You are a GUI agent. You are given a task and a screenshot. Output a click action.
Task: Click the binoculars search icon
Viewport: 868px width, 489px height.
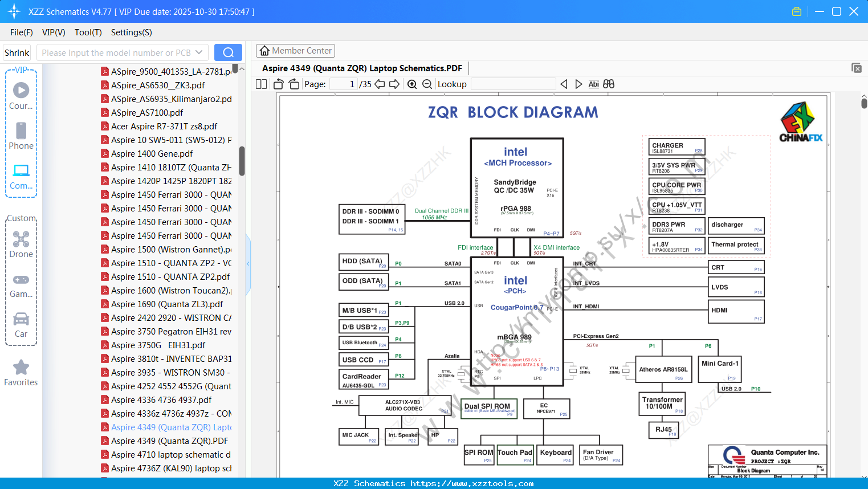609,84
